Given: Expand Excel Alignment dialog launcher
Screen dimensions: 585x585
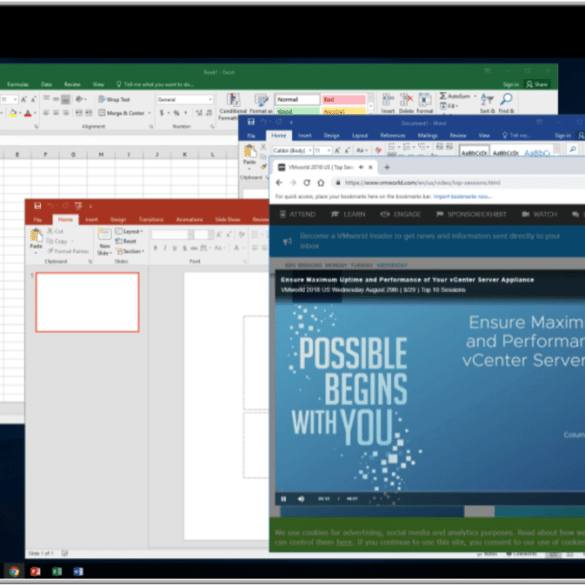Looking at the screenshot, I should point(151,126).
